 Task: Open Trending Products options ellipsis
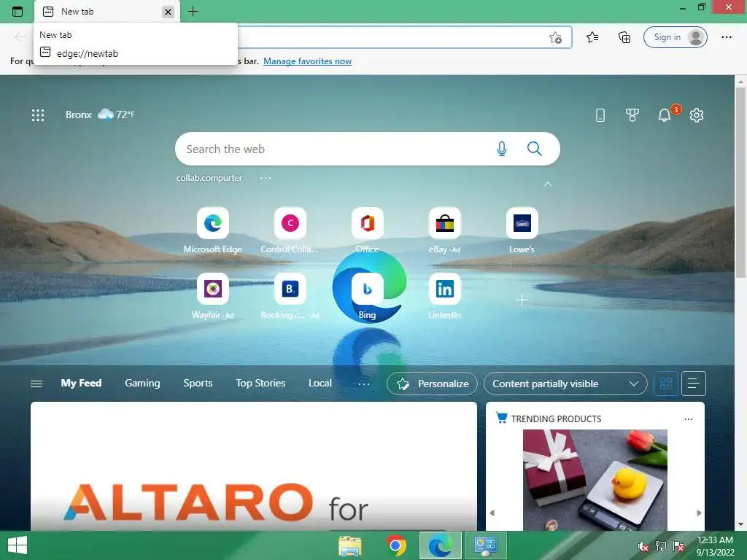[x=689, y=419]
